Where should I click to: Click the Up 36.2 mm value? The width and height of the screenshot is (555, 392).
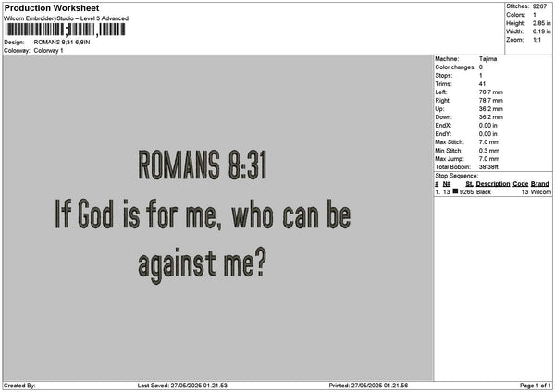coord(490,109)
